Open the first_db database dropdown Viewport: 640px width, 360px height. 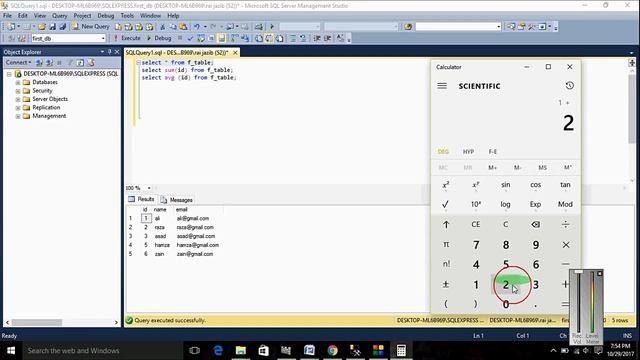point(103,38)
